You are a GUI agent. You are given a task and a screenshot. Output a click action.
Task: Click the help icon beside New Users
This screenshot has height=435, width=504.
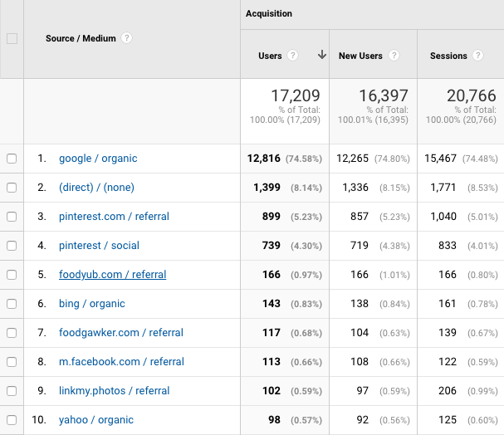click(394, 56)
